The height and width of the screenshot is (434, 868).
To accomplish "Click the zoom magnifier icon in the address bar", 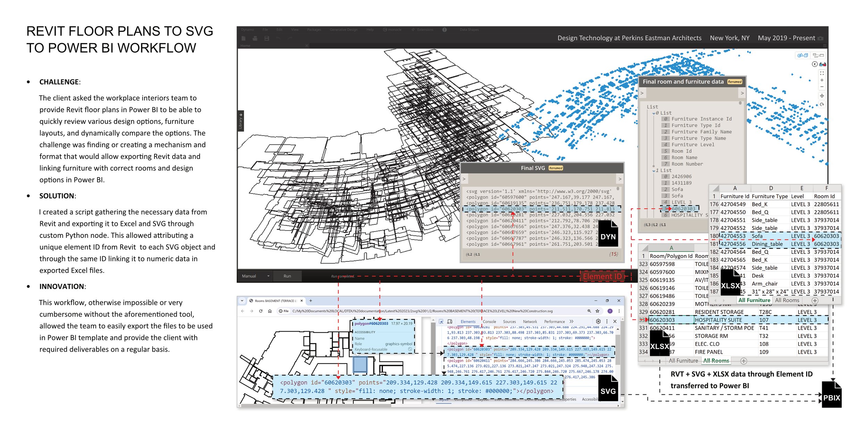I will [589, 311].
